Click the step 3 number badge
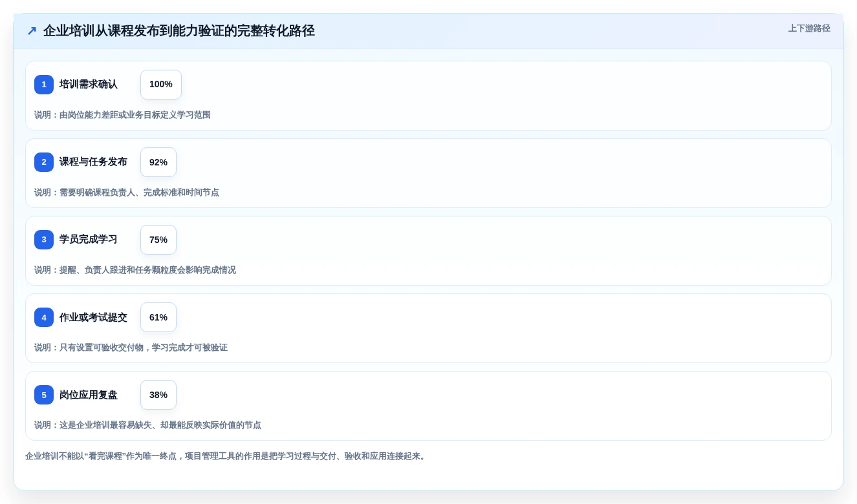857x504 pixels. point(44,240)
